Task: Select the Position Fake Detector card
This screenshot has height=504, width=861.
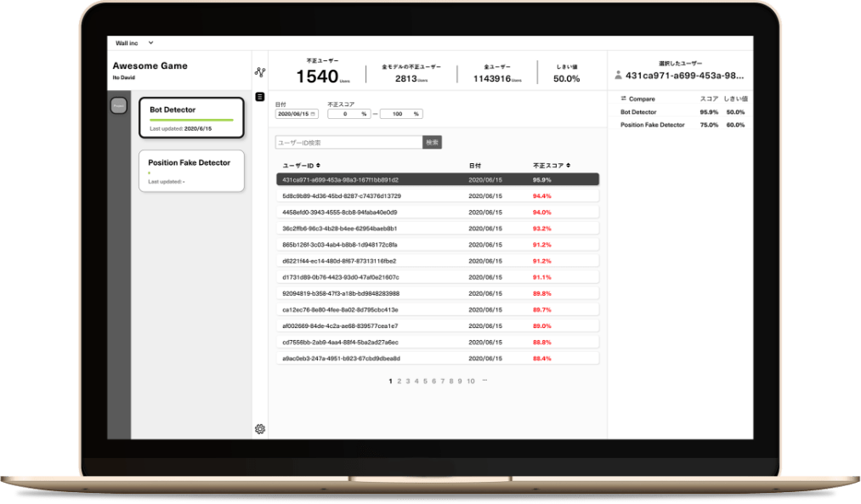Action: coord(191,171)
